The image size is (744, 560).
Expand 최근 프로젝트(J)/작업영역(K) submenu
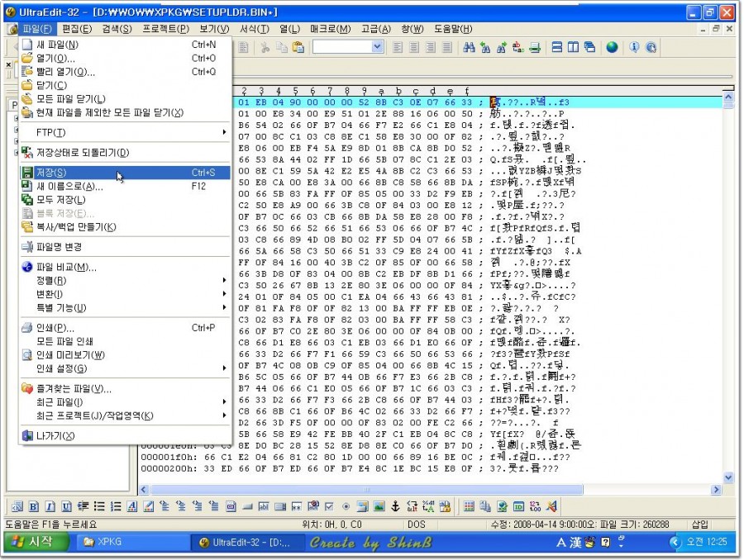[x=126, y=415]
